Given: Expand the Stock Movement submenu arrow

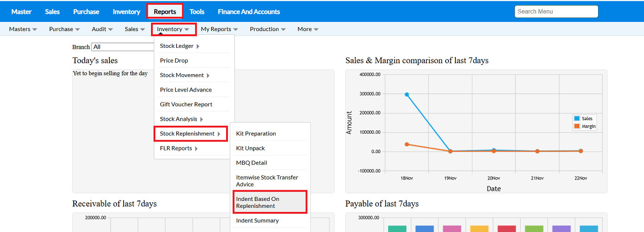Looking at the screenshot, I should 208,76.
